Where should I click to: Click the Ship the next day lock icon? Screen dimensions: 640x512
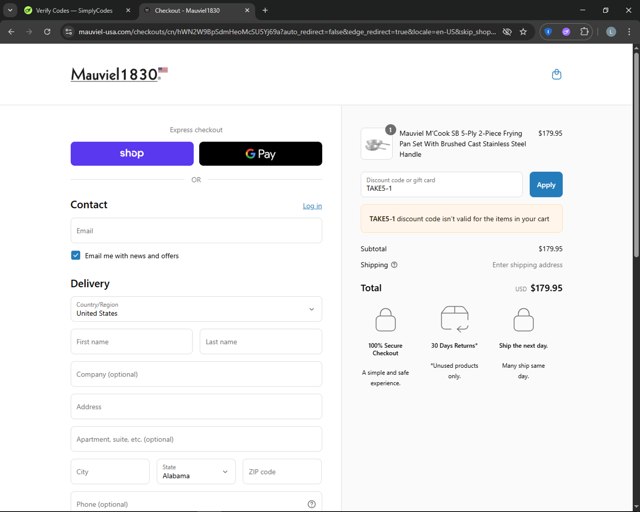523,320
